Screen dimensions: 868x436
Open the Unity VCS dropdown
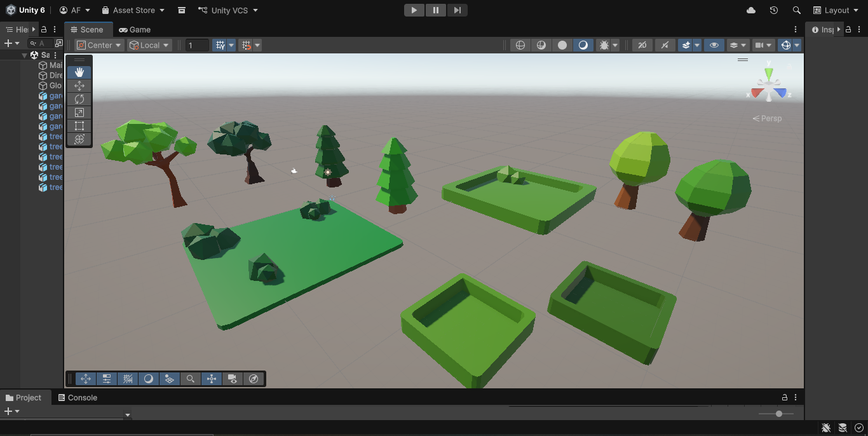228,10
